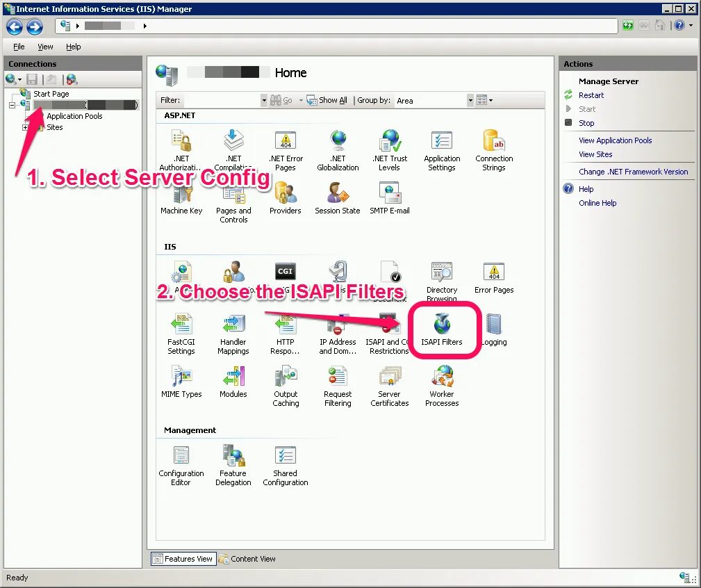Viewport: 701px width, 588px height.
Task: Open .NET Globalization icon
Action: click(338, 151)
